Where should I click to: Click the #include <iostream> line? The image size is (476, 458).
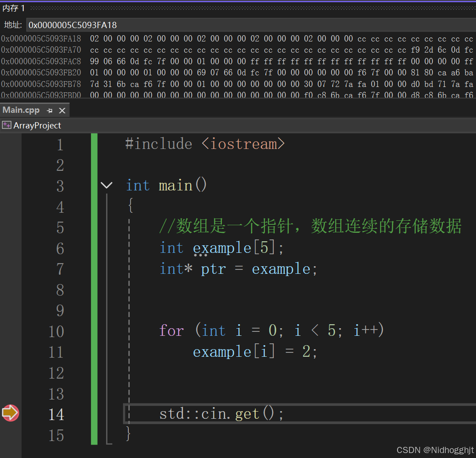click(x=205, y=144)
